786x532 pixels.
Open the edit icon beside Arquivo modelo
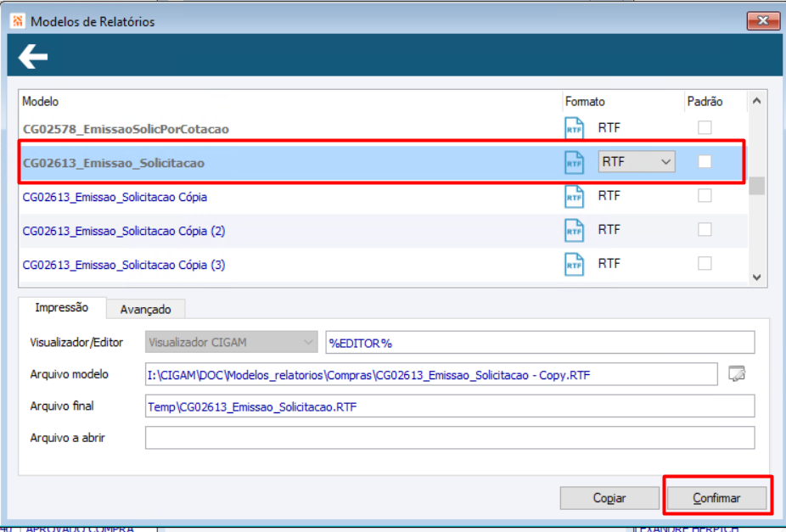(x=737, y=373)
